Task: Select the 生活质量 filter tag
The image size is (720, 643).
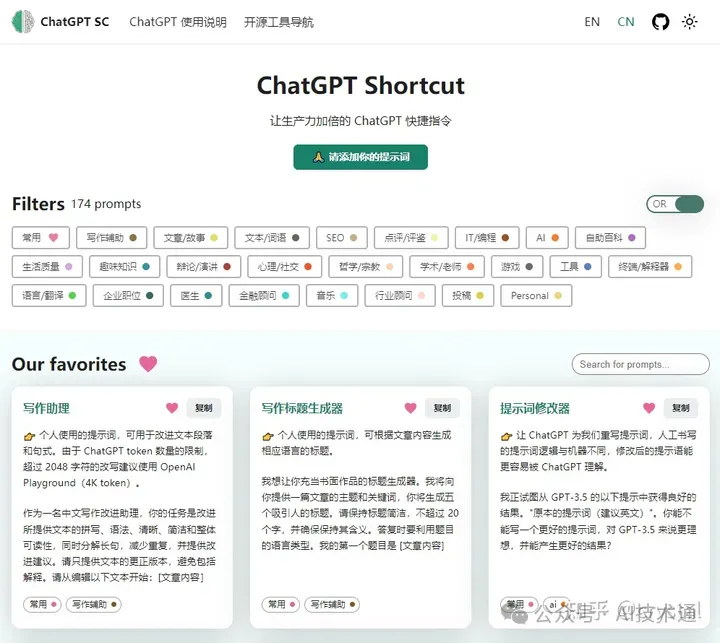Action: [x=47, y=266]
